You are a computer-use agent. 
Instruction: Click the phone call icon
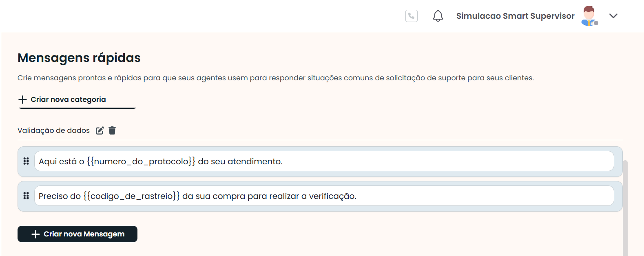pos(412,16)
